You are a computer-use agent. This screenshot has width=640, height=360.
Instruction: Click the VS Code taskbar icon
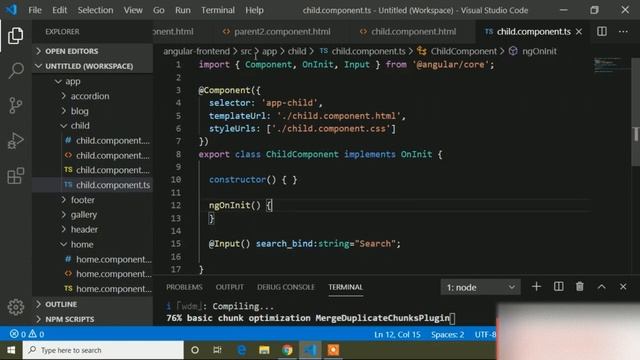[310, 350]
